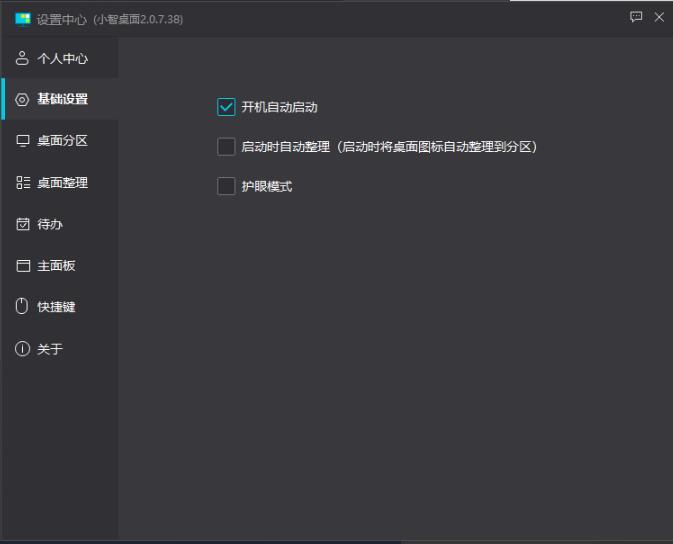This screenshot has height=544, width=673.
Task: Click the 开机自动启动 text label
Action: (279, 107)
